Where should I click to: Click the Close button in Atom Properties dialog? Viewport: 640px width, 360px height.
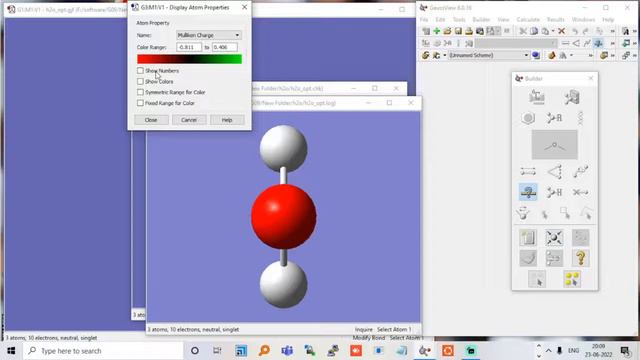point(151,120)
